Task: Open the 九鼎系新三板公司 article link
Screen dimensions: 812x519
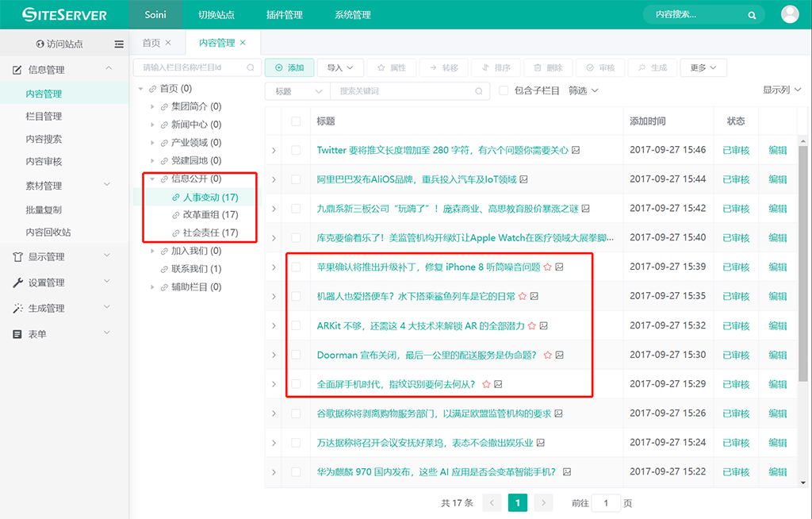Action: point(446,209)
